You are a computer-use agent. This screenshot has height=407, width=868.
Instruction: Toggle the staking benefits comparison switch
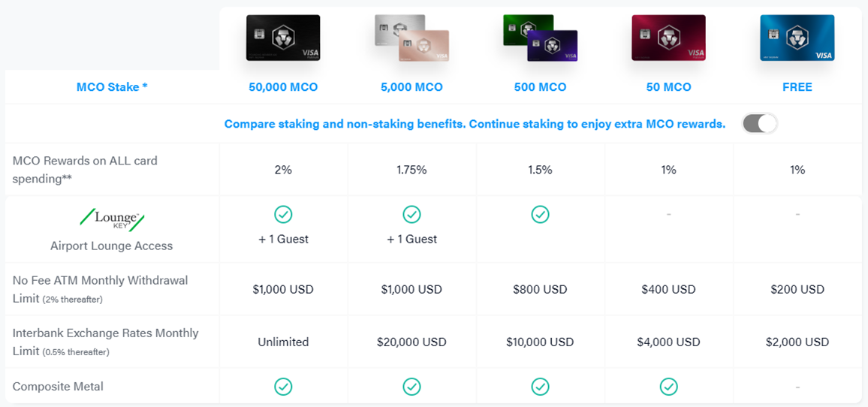click(x=760, y=124)
